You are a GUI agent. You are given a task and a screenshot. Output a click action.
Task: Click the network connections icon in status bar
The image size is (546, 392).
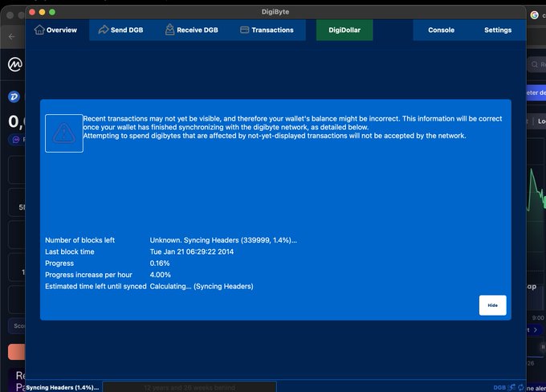[511, 387]
